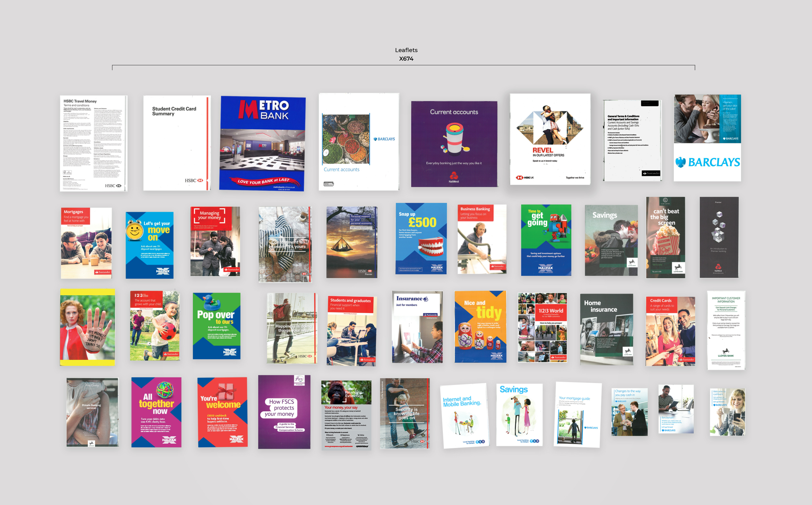
Task: Select the Private Banking services leaflet
Action: click(92, 412)
